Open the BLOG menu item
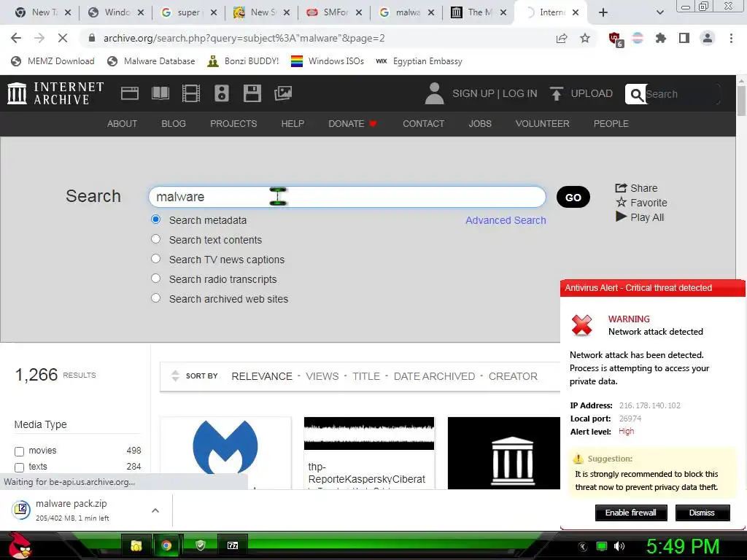 coord(174,124)
